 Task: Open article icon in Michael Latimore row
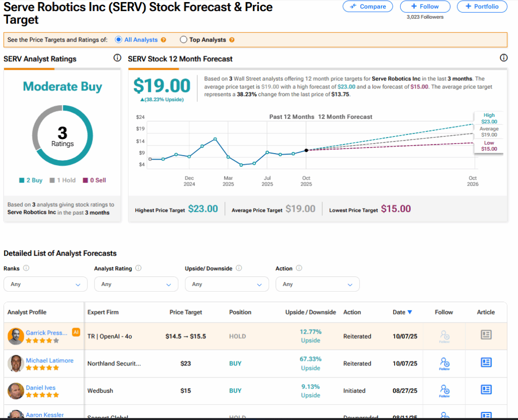click(486, 362)
